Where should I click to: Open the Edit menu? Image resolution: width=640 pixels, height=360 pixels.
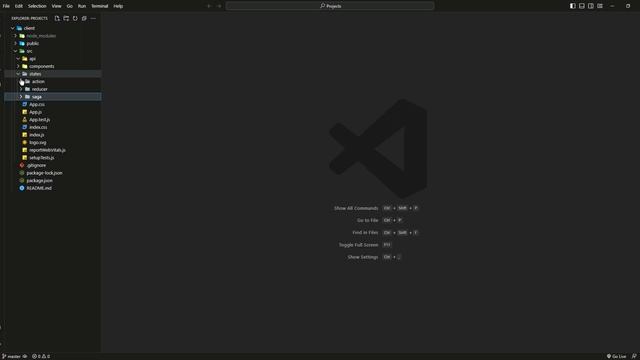pyautogui.click(x=19, y=6)
